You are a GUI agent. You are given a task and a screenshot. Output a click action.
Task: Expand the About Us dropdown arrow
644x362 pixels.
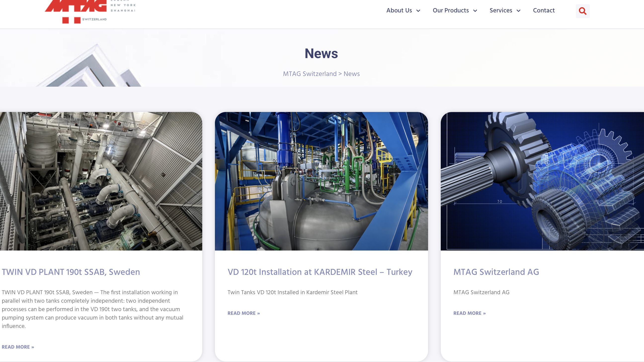[418, 11]
